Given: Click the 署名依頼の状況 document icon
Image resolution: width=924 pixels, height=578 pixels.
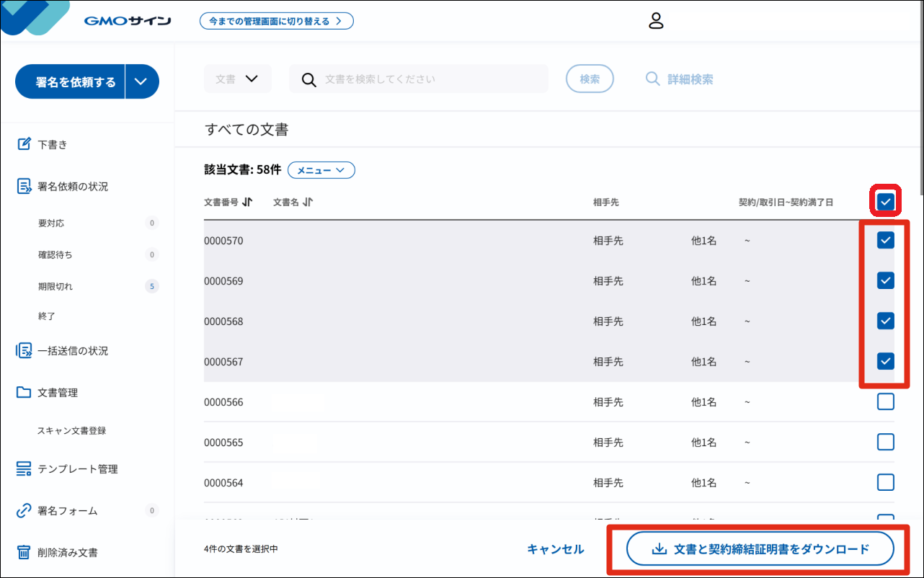Looking at the screenshot, I should 25,186.
